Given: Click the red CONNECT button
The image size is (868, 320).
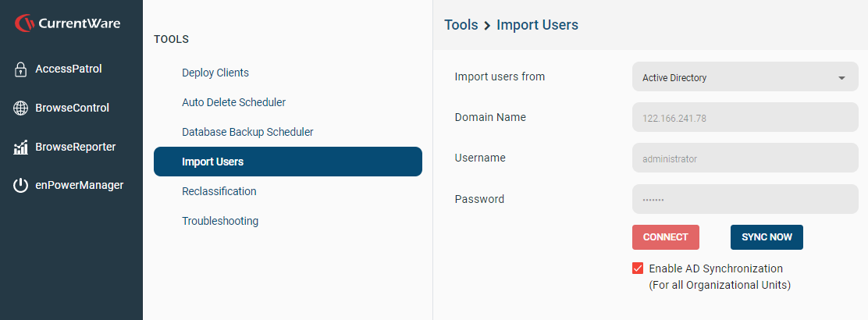Looking at the screenshot, I should coord(665,237).
